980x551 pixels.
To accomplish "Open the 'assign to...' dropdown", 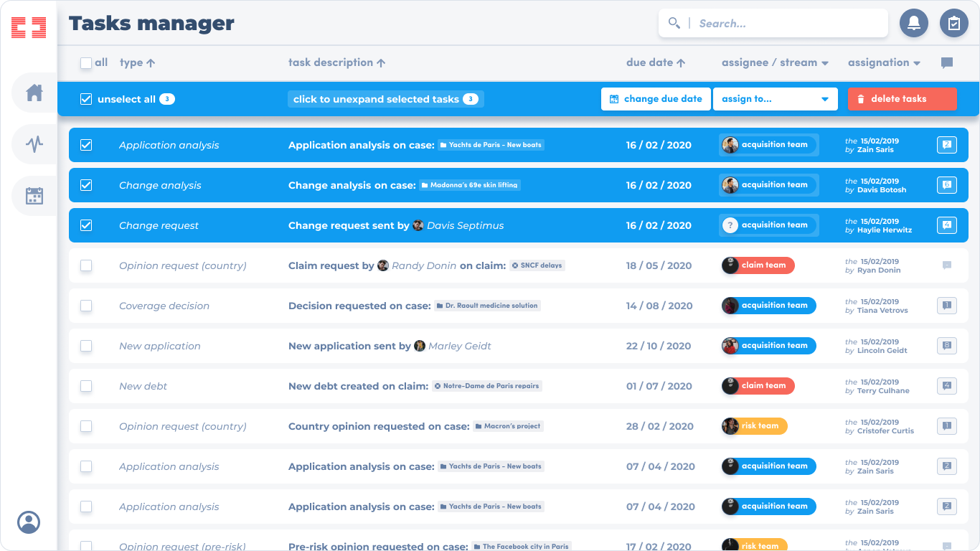I will coord(776,99).
